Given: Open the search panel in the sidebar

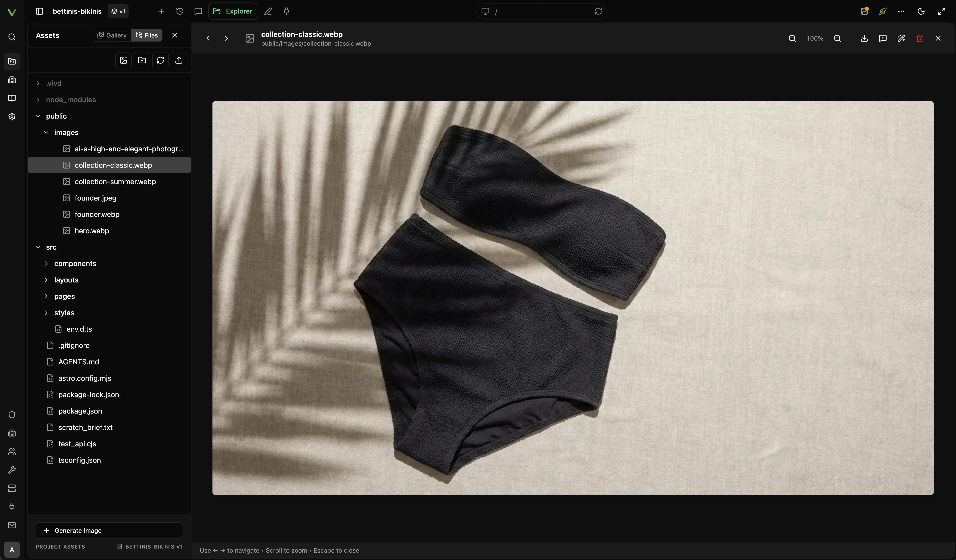Looking at the screenshot, I should (12, 37).
